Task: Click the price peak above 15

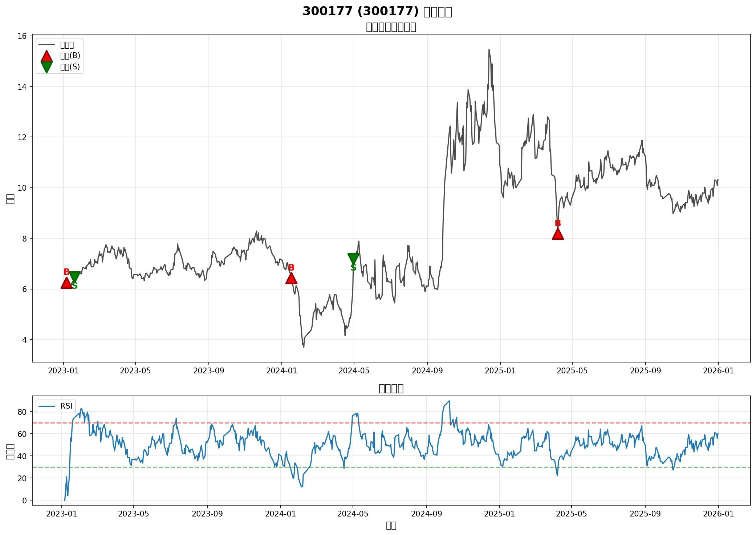Action: click(x=489, y=49)
